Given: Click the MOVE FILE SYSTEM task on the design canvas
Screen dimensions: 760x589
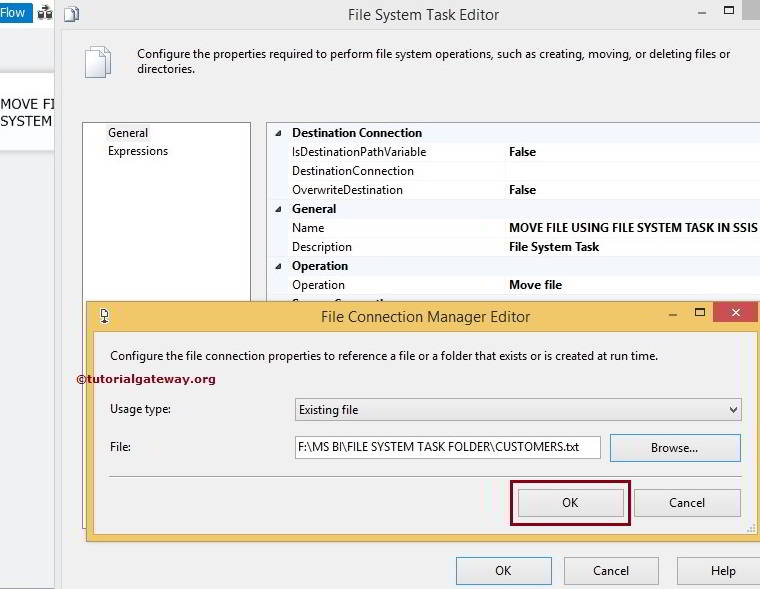Looking at the screenshot, I should [27, 112].
